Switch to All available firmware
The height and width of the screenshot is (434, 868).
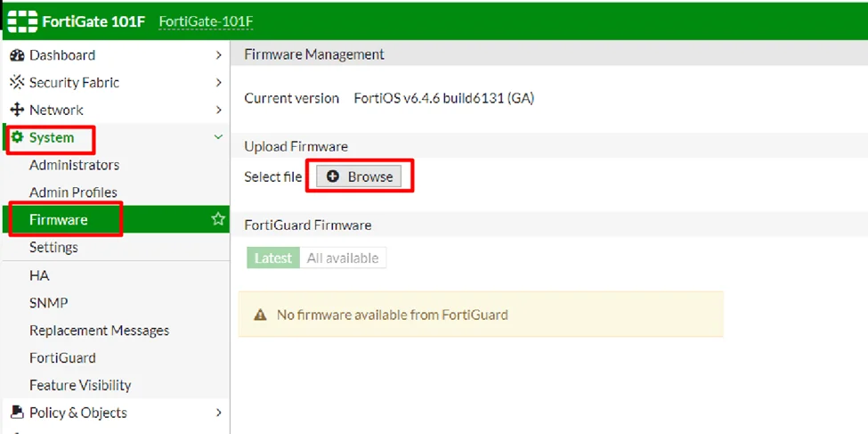click(x=343, y=258)
